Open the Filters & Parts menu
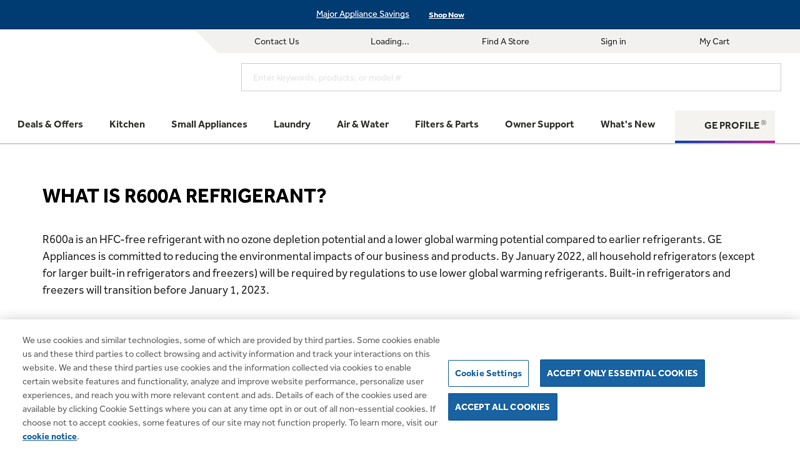Screen dimensions: 800x450 pyautogui.click(x=446, y=124)
